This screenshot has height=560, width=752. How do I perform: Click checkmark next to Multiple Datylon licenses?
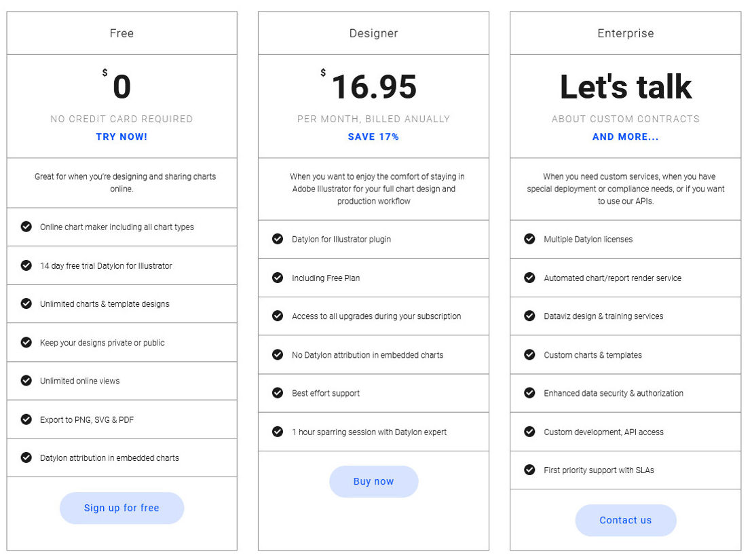point(529,239)
